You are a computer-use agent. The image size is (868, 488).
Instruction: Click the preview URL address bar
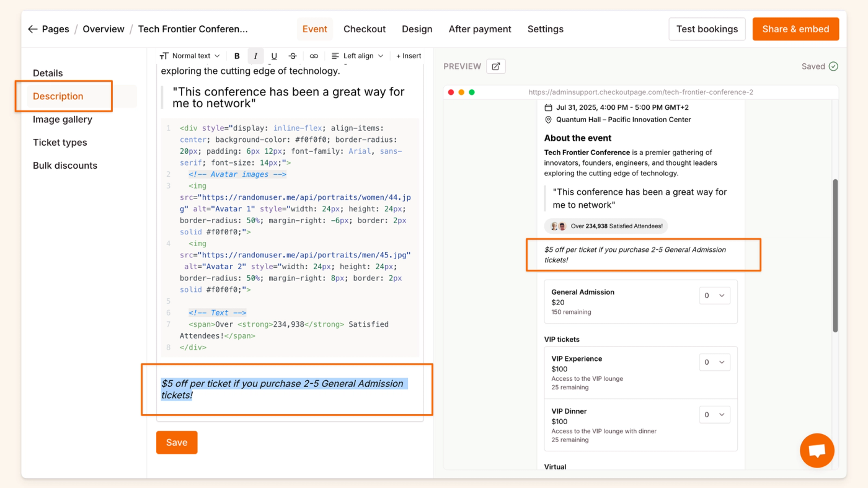(x=641, y=92)
